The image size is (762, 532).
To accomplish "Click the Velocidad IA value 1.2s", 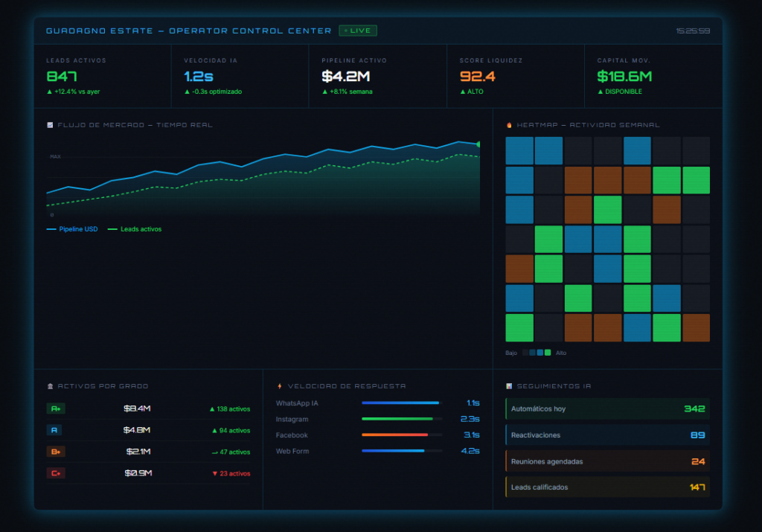I will [x=198, y=77].
